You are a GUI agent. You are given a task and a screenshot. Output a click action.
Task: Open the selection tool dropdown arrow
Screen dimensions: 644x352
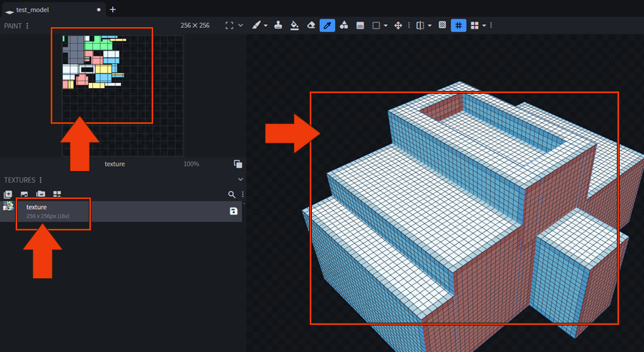[386, 26]
